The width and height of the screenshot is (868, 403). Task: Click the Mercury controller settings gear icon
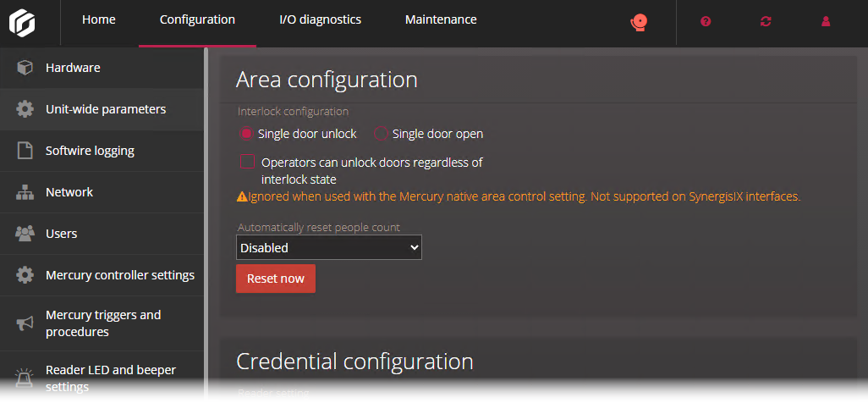25,275
